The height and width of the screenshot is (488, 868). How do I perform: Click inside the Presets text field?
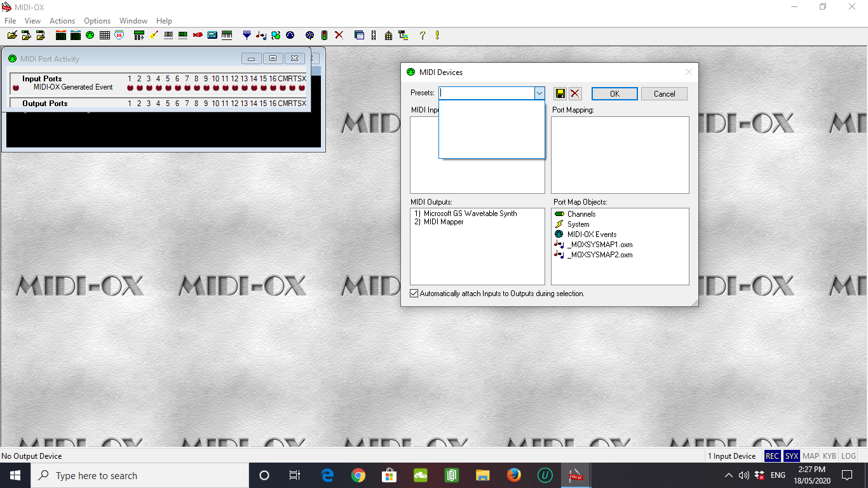tap(487, 93)
